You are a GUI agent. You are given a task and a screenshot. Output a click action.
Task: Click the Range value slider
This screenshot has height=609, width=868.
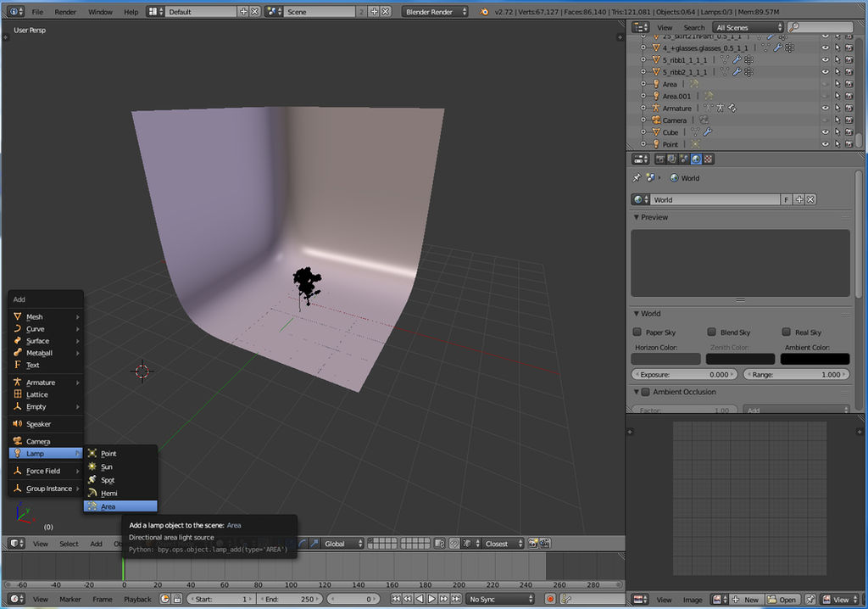796,375
